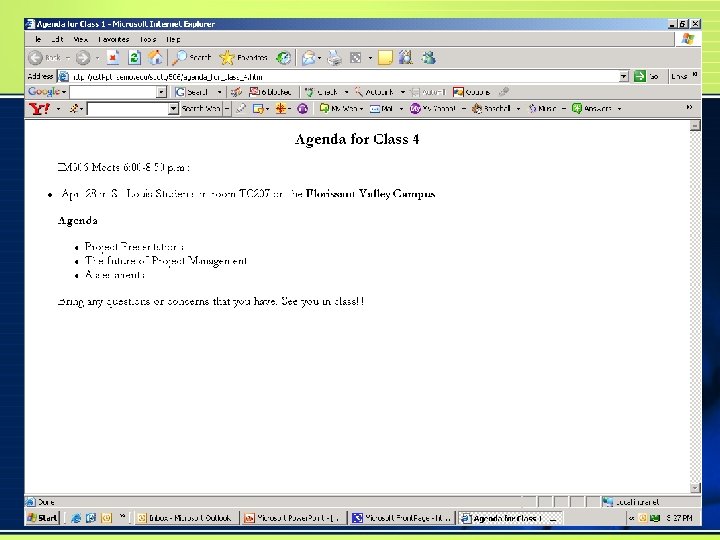Image resolution: width=720 pixels, height=540 pixels.
Task: Open the Mail icon dropdown arrow
Action: (320, 58)
